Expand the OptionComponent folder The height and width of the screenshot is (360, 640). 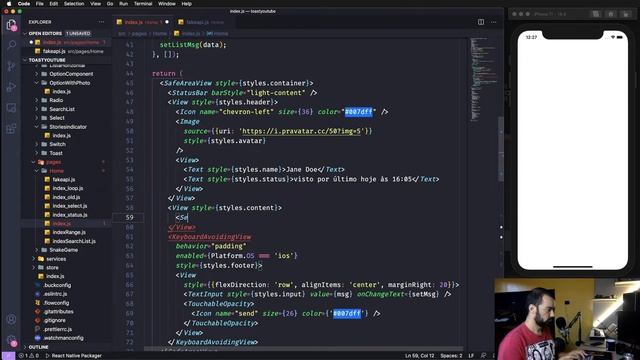[71, 74]
